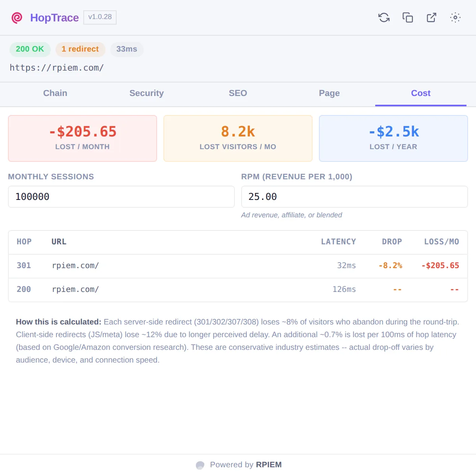Click the Monthly Sessions input field

121,197
